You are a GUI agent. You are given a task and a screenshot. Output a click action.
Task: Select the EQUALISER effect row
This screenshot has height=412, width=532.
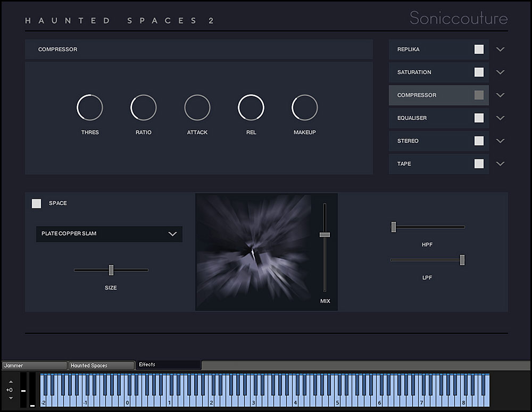[x=439, y=118]
